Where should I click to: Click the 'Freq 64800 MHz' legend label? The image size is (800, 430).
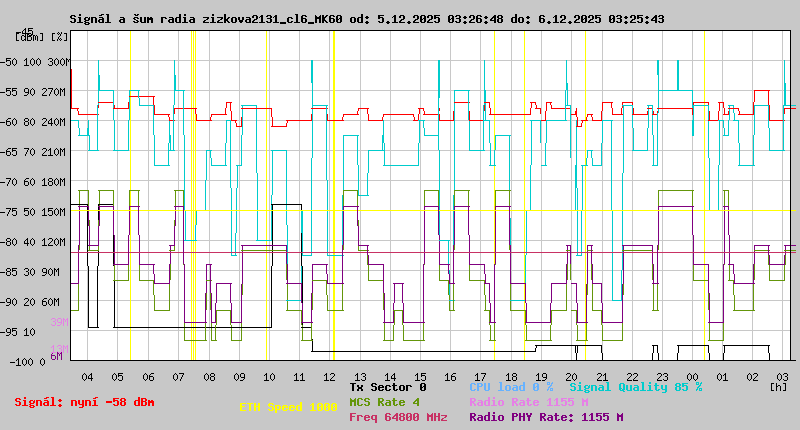point(398,418)
